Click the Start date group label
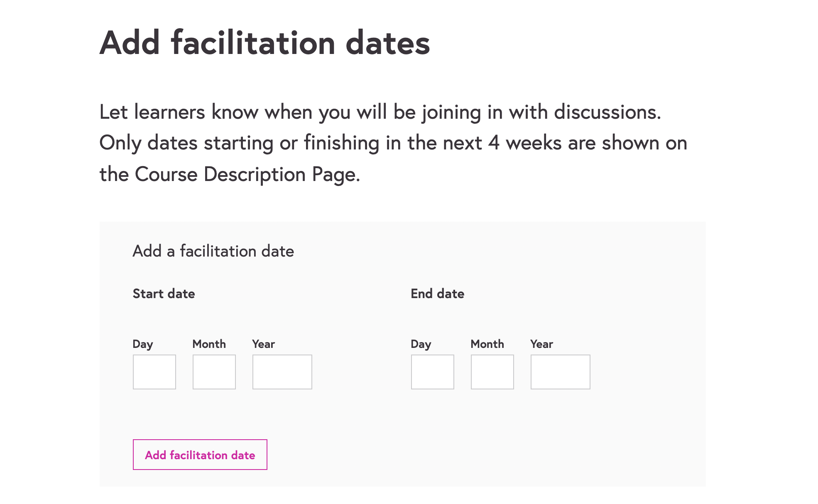The image size is (818, 504). coord(164,294)
